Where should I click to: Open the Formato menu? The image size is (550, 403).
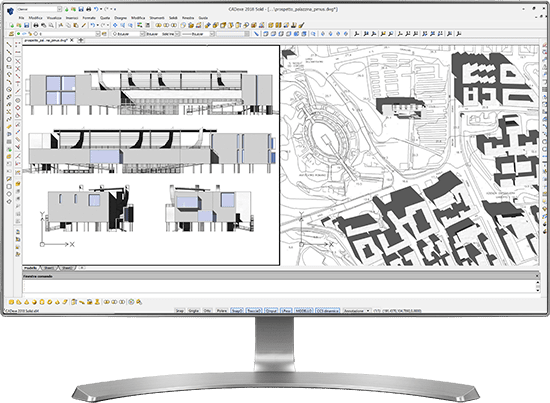tap(89, 18)
